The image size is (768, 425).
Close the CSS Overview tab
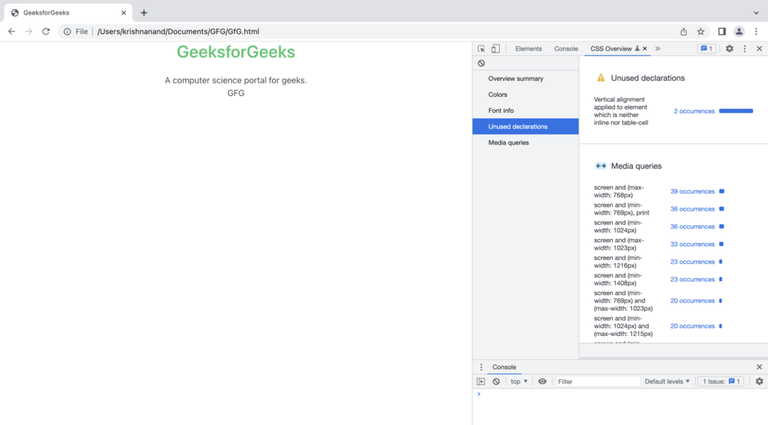pos(645,48)
